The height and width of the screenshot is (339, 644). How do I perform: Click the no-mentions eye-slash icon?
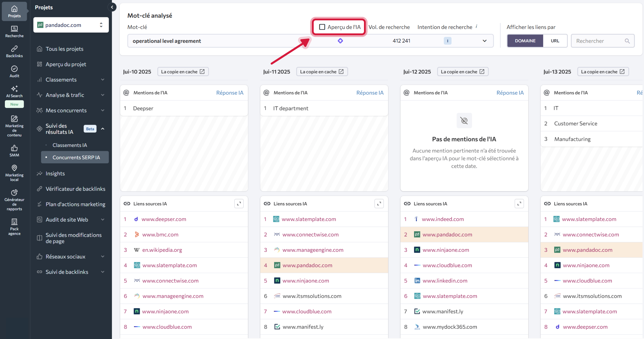(464, 121)
